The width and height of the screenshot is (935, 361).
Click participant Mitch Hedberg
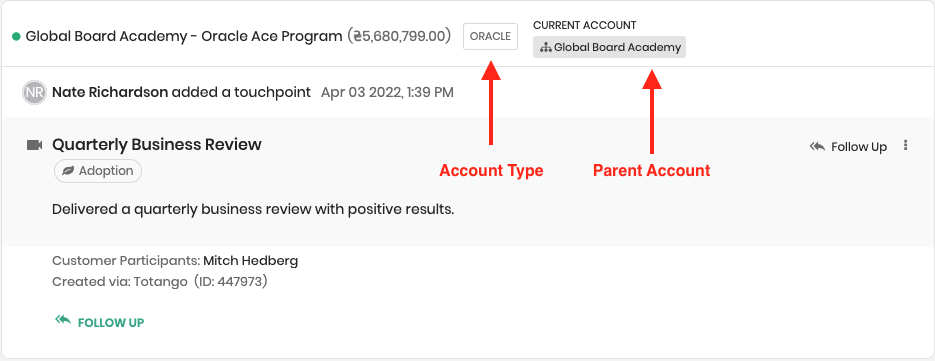click(x=250, y=261)
